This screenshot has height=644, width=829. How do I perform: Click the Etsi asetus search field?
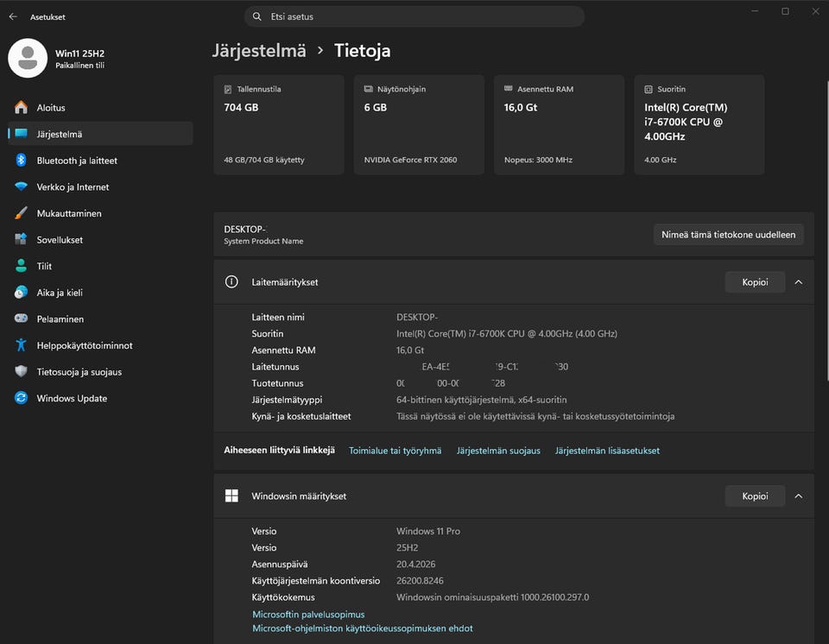414,16
